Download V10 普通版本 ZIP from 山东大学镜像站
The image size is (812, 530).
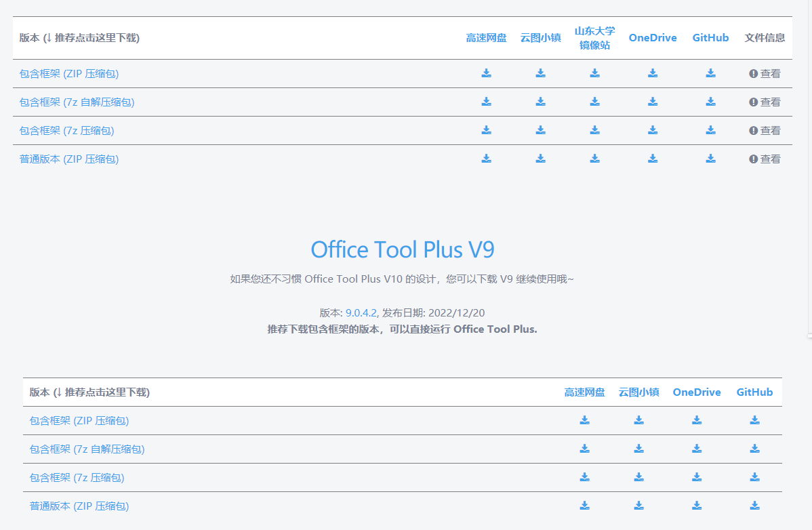pos(595,159)
